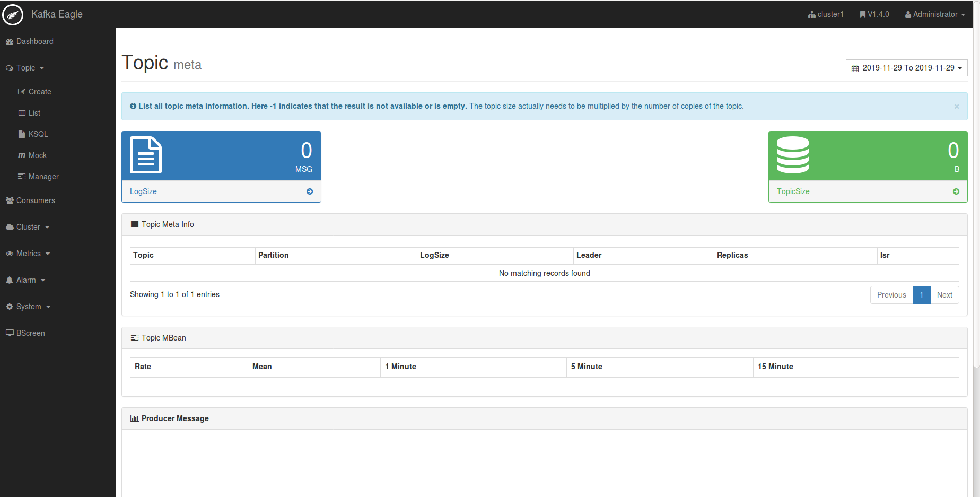The image size is (980, 497).
Task: Click the Cluster cloud icon
Action: (x=10, y=227)
